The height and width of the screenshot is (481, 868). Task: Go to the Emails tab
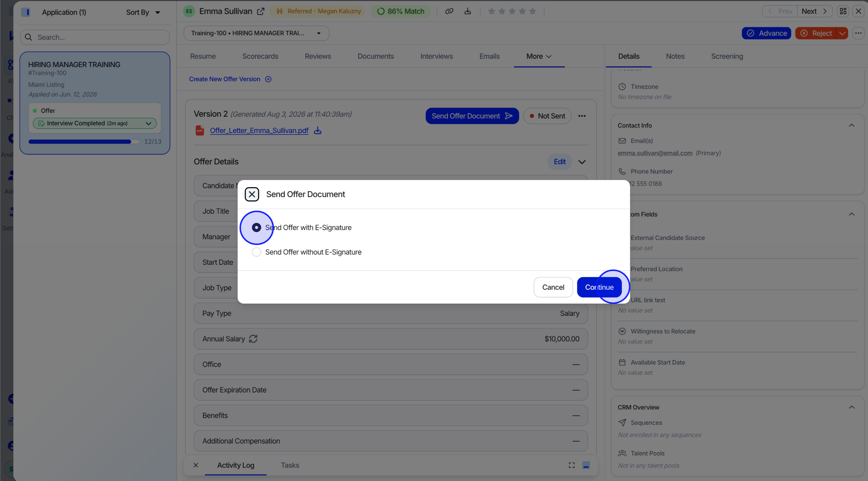pos(489,56)
